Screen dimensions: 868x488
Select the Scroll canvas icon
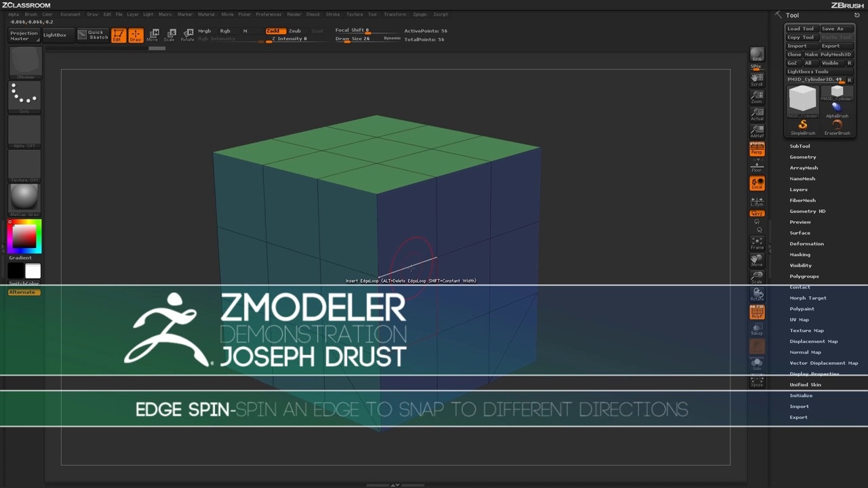pyautogui.click(x=757, y=79)
